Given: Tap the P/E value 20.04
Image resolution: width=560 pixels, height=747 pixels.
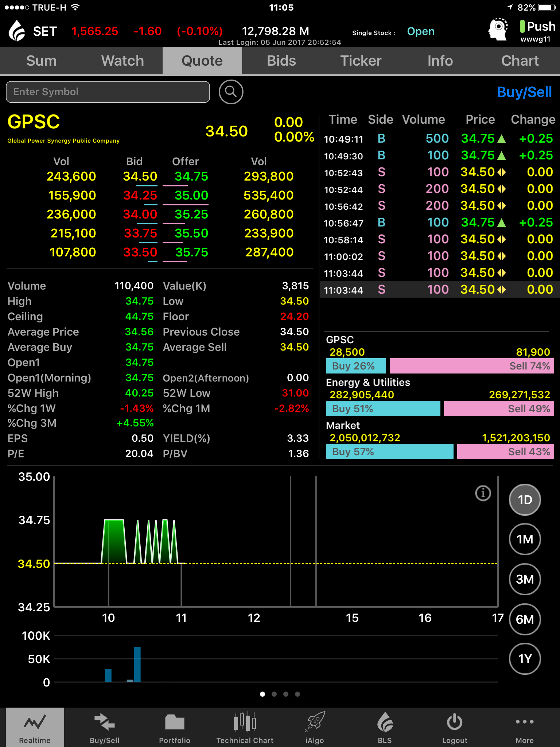Looking at the screenshot, I should click(x=139, y=454).
